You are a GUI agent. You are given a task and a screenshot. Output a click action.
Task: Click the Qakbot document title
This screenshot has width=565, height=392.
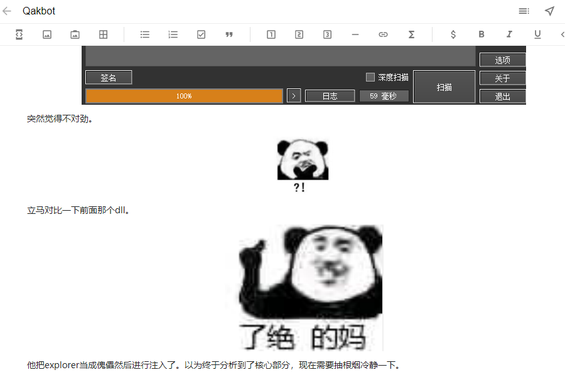39,11
